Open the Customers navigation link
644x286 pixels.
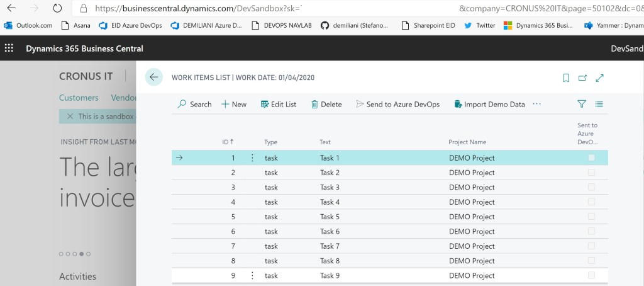click(79, 98)
